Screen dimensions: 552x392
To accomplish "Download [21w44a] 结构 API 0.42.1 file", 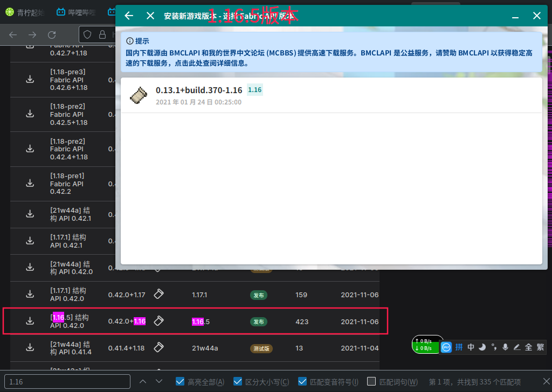I will click(30, 214).
